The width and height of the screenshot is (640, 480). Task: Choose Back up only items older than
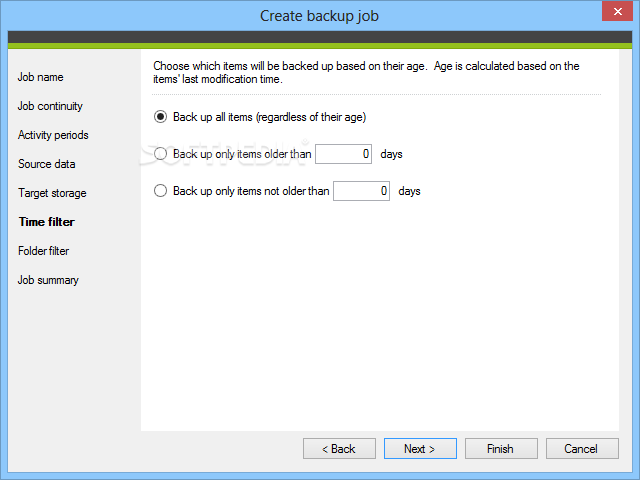pyautogui.click(x=160, y=154)
